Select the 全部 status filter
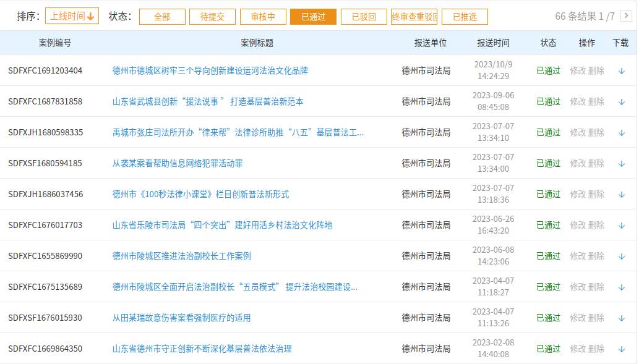Viewport: 639px width, 364px height. 162,17
